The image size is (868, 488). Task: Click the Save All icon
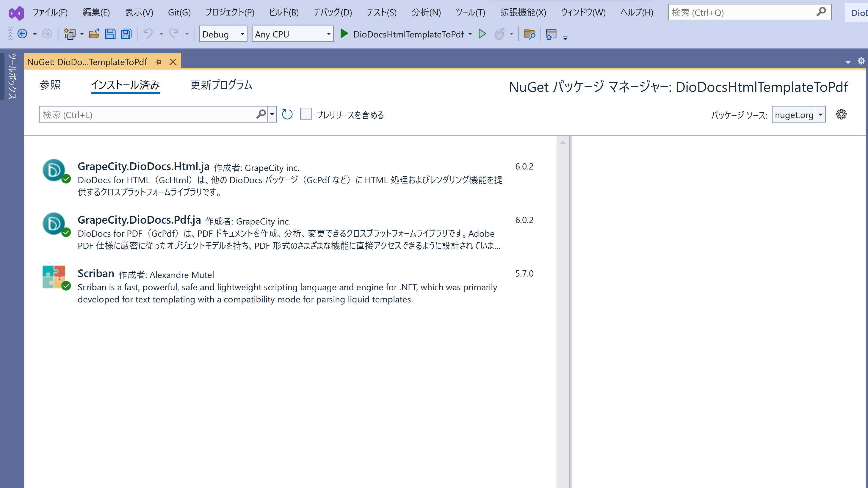coord(126,34)
